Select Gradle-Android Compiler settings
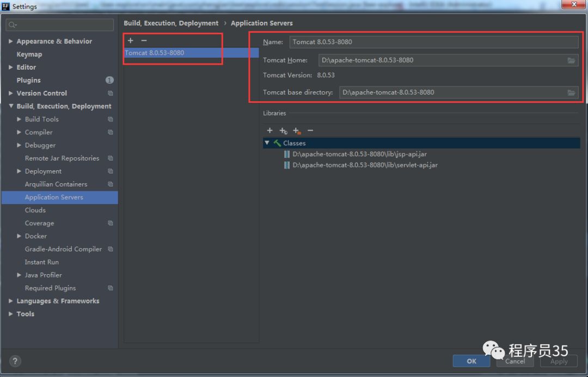Image resolution: width=588 pixels, height=377 pixels. point(63,249)
